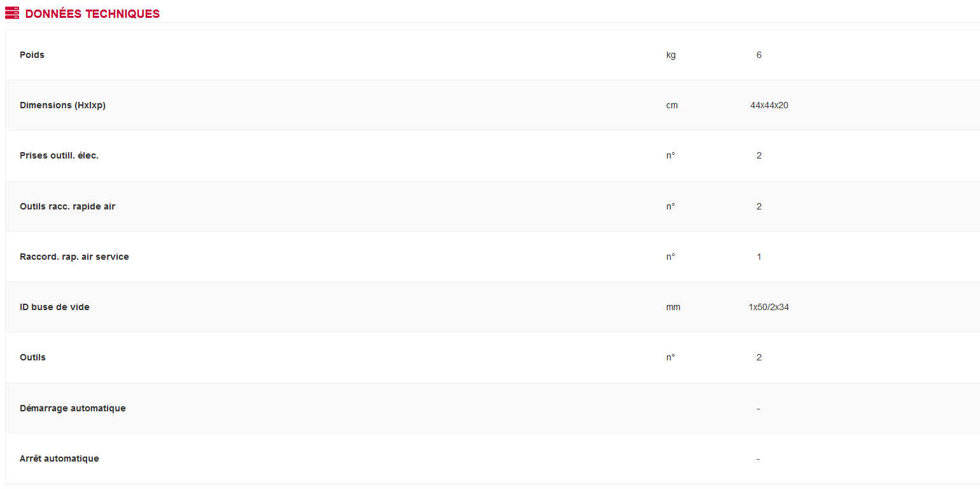980x489 pixels.
Task: Click the value 1 for Raccord. rap. air service
Action: 759,257
